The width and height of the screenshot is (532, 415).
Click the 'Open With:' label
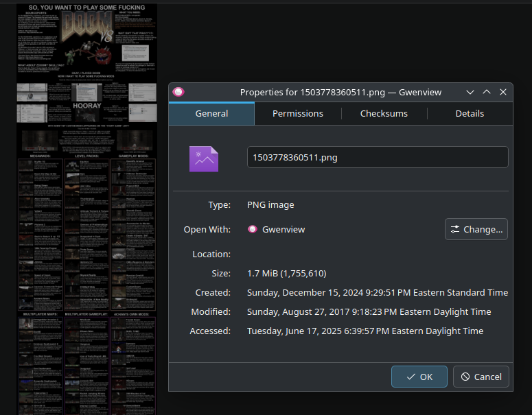(207, 230)
